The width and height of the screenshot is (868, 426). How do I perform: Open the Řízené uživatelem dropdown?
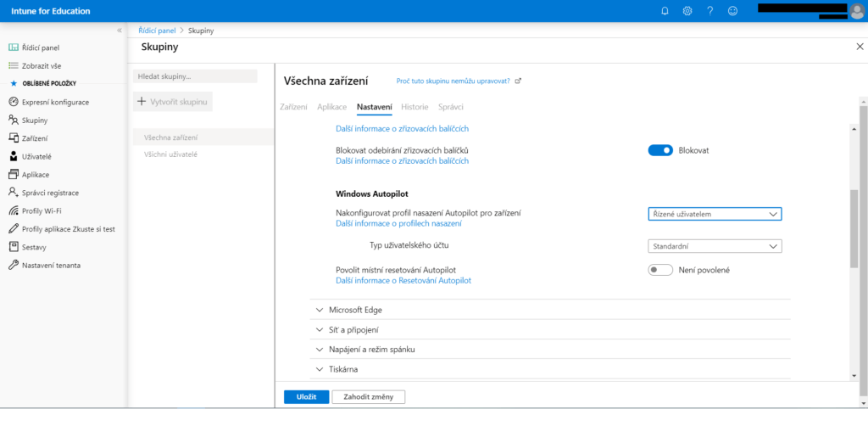(714, 214)
